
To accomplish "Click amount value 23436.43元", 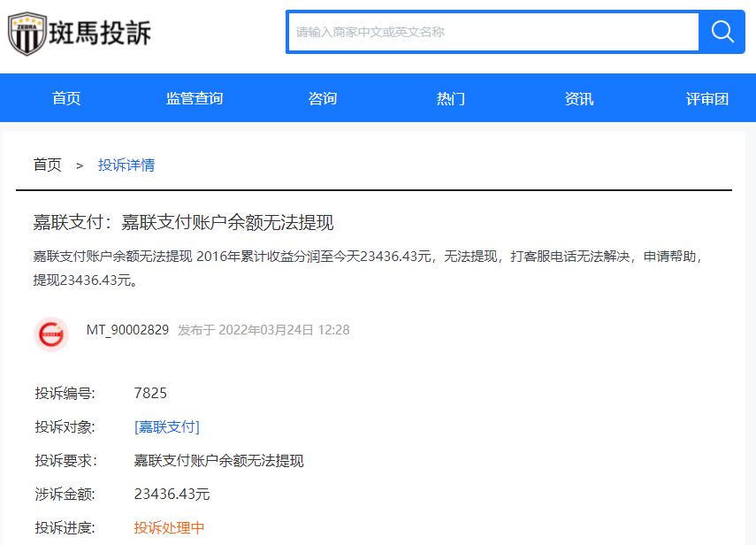I will coord(172,494).
